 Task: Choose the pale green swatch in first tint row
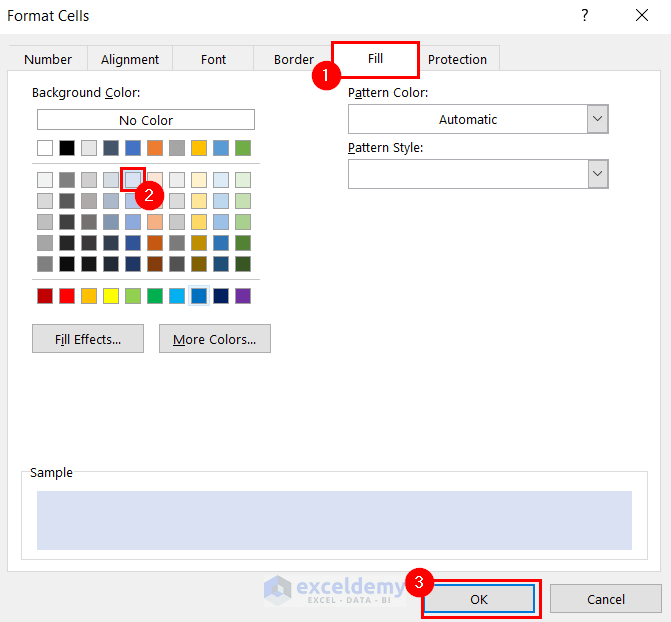(243, 180)
